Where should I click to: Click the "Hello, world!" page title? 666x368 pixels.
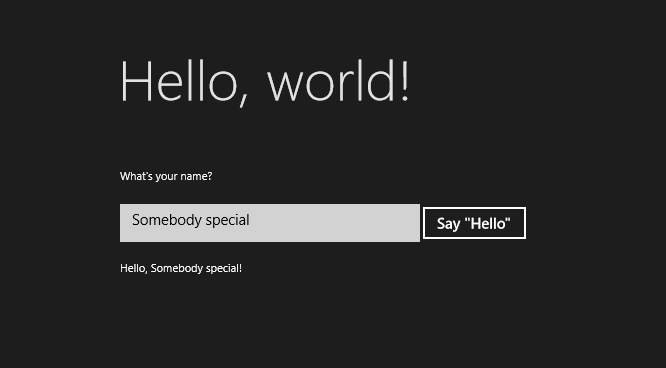pos(265,82)
